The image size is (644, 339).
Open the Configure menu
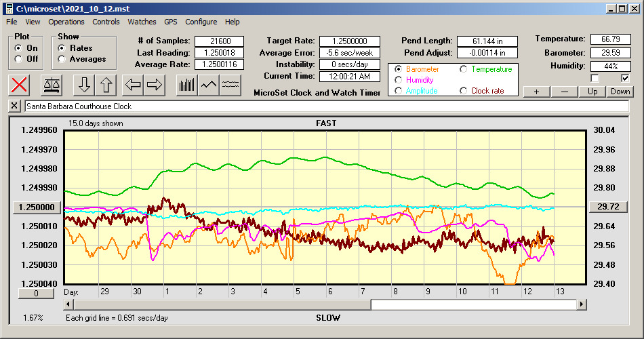click(201, 22)
